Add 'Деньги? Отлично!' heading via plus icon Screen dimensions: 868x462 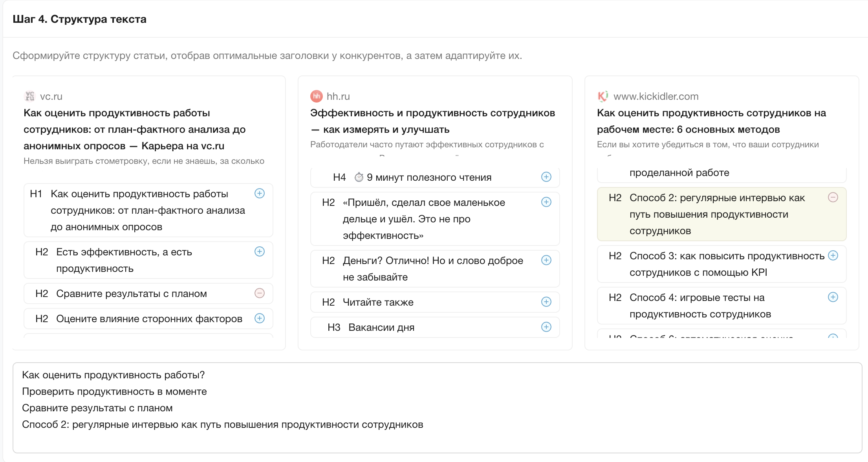546,260
